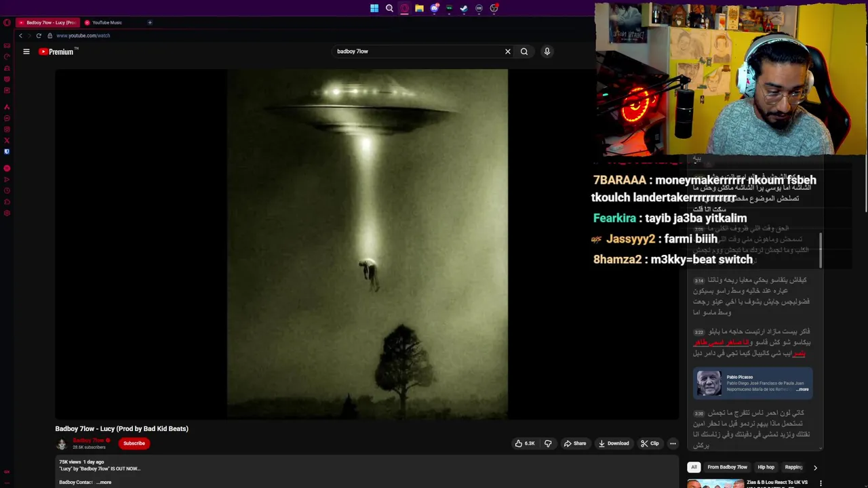Share the Lucy video
868x488 pixels.
pos(575,443)
